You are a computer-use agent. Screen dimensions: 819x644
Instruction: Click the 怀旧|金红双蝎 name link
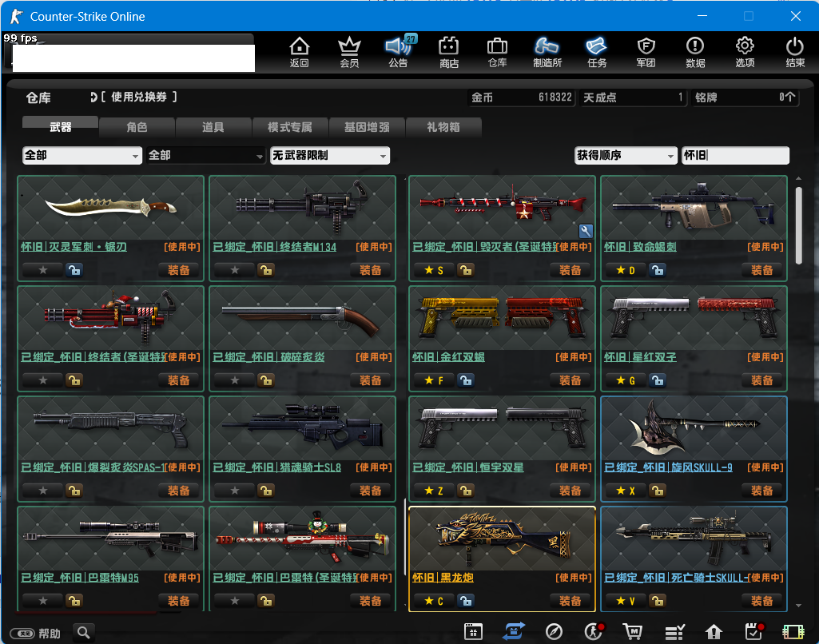click(x=449, y=357)
